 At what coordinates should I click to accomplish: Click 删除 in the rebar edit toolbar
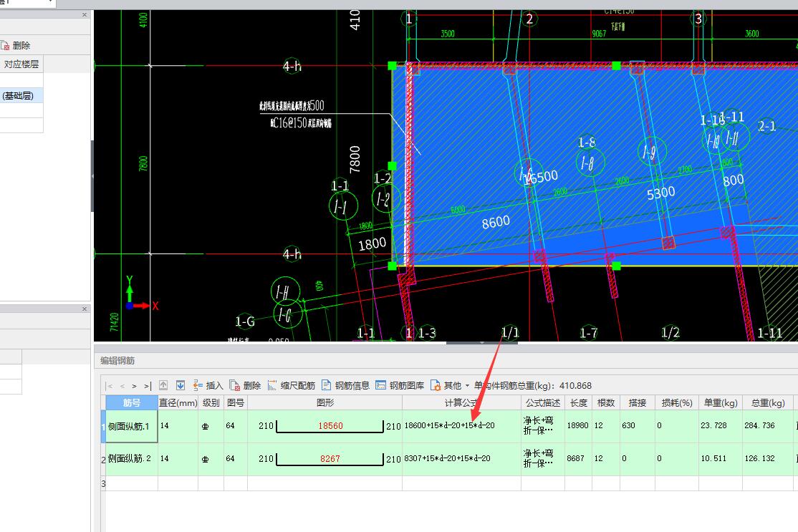[245, 385]
